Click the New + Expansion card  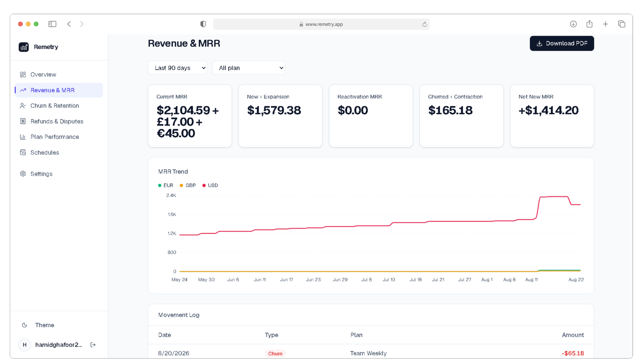(280, 116)
